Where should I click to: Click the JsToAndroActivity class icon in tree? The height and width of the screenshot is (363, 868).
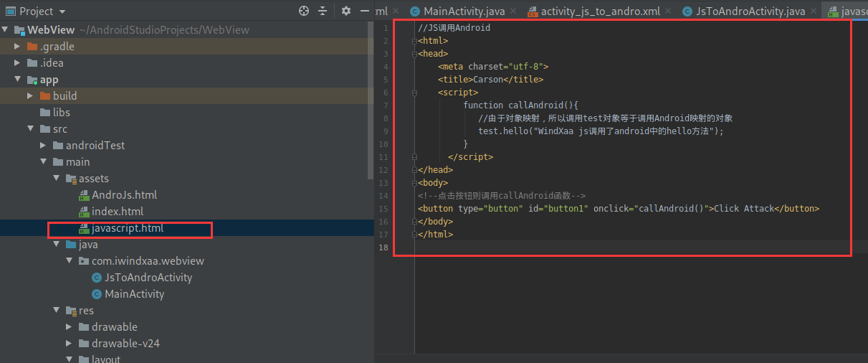click(x=97, y=278)
